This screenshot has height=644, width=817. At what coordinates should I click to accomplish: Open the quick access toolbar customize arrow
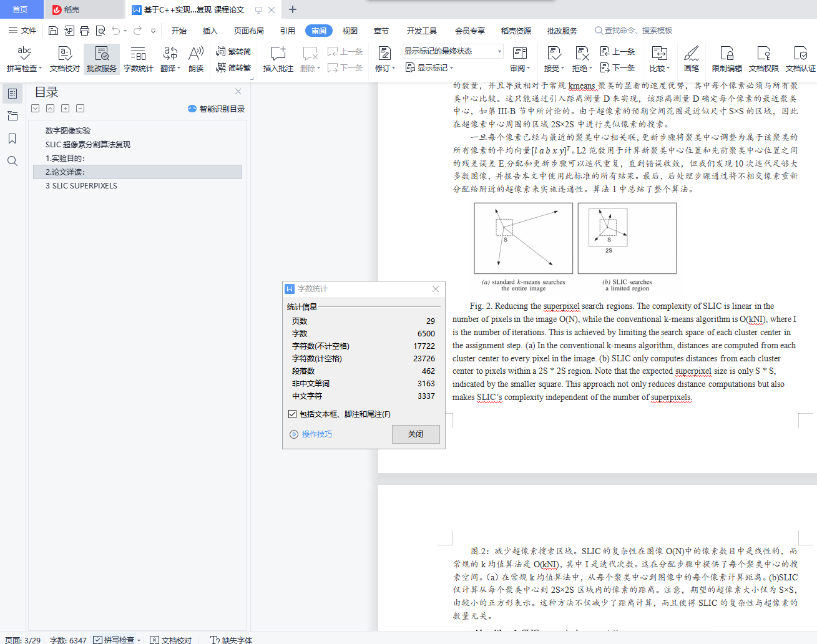click(x=154, y=31)
